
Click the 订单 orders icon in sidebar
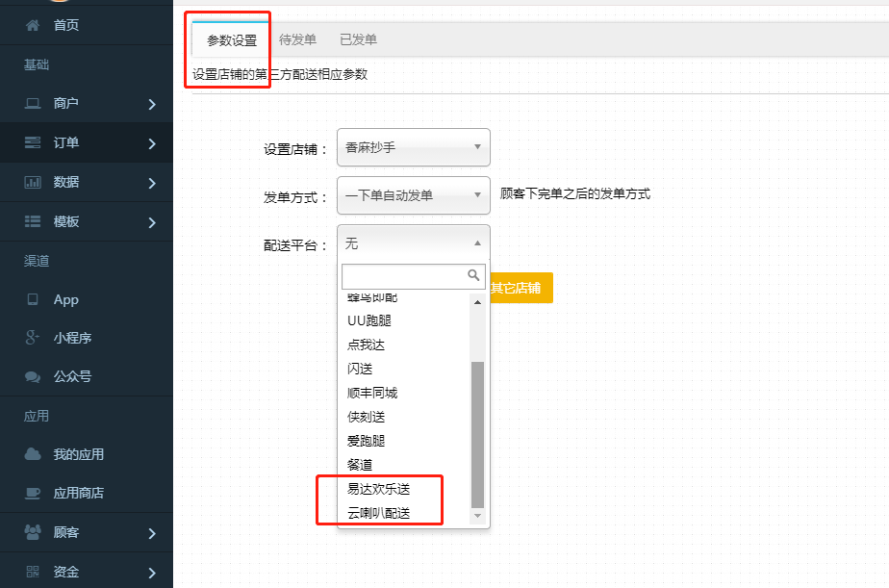pos(33,142)
